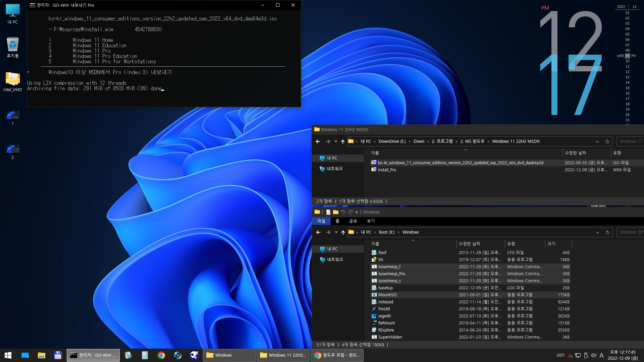
Task: Launch Chrome from the taskbar
Action: click(161, 355)
